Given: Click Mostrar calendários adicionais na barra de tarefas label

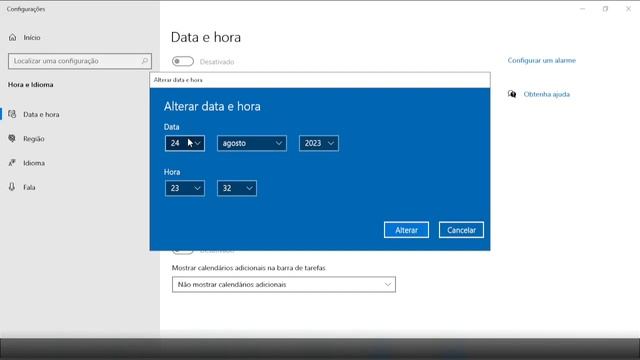Looking at the screenshot, I should click(x=249, y=268).
